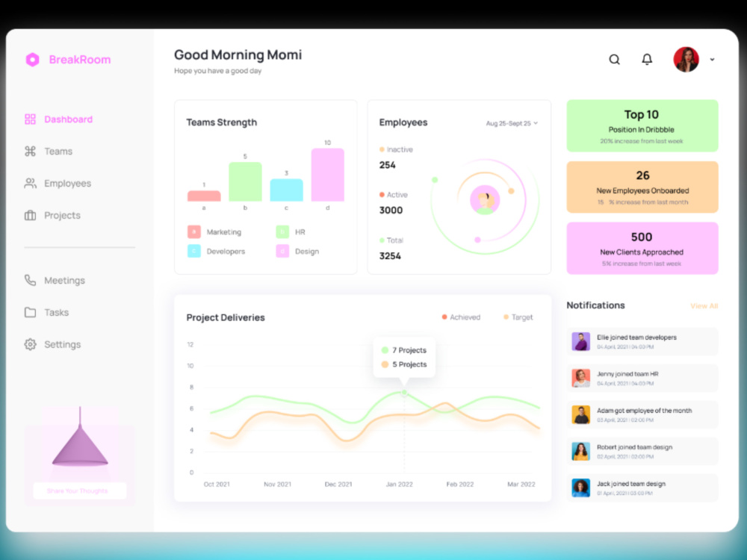Click the Developers legend swatch 'c'
The image size is (747, 560).
(x=194, y=251)
